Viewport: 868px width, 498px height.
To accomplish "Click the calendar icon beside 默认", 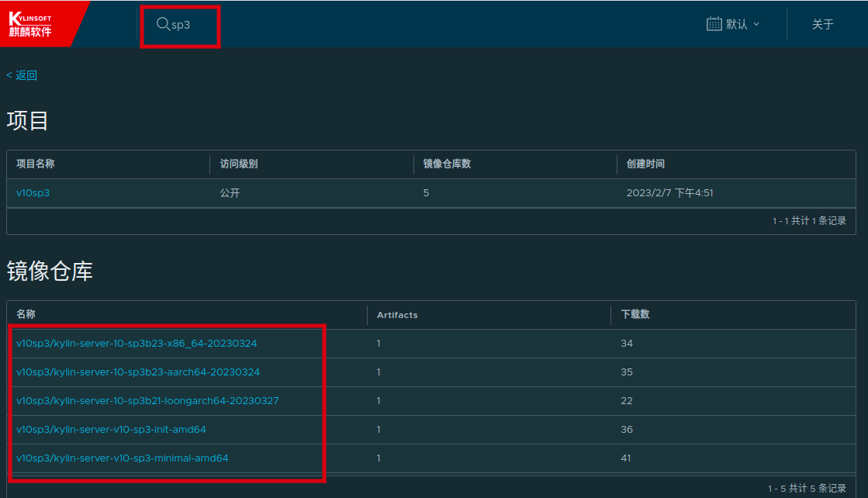I will (x=714, y=24).
